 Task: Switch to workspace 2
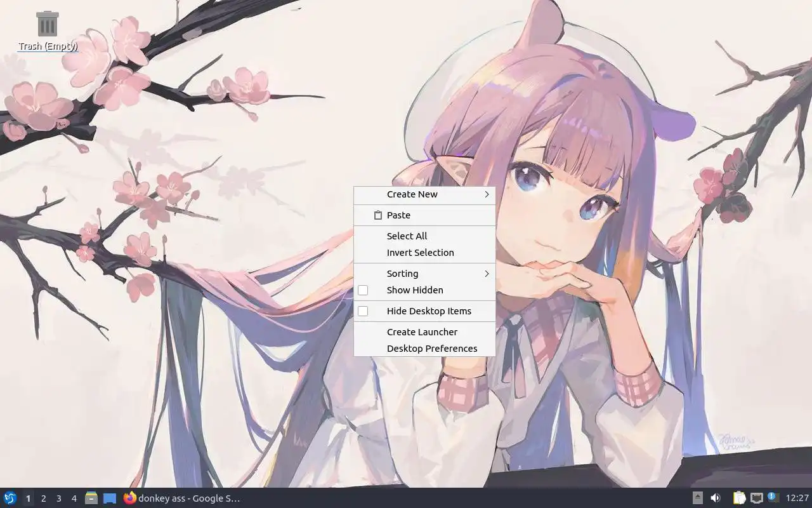click(x=43, y=498)
